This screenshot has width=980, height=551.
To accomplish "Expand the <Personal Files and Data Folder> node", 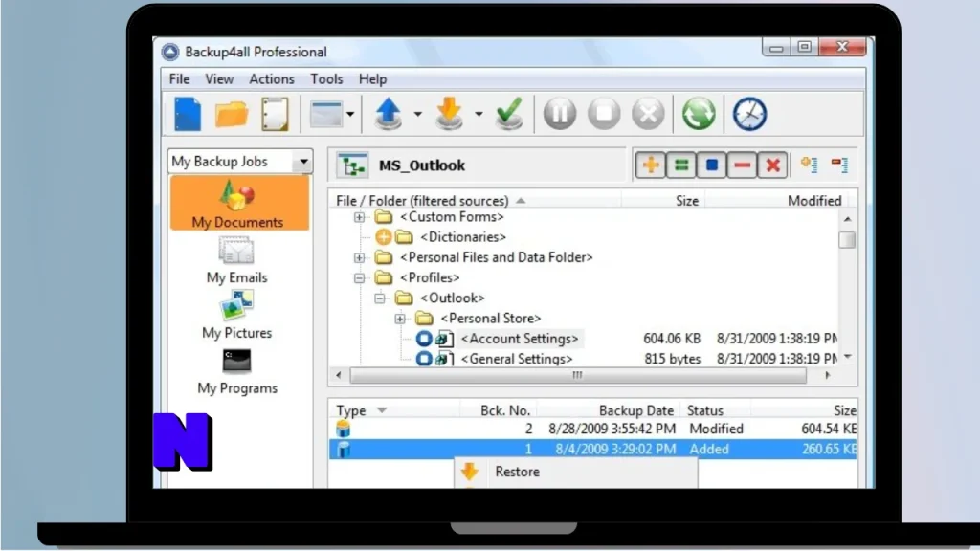I will pyautogui.click(x=360, y=257).
